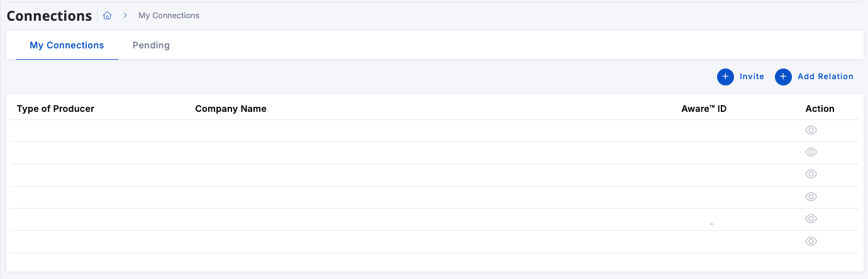Click the Invite plus icon
Screen dimensions: 868x279
click(725, 77)
